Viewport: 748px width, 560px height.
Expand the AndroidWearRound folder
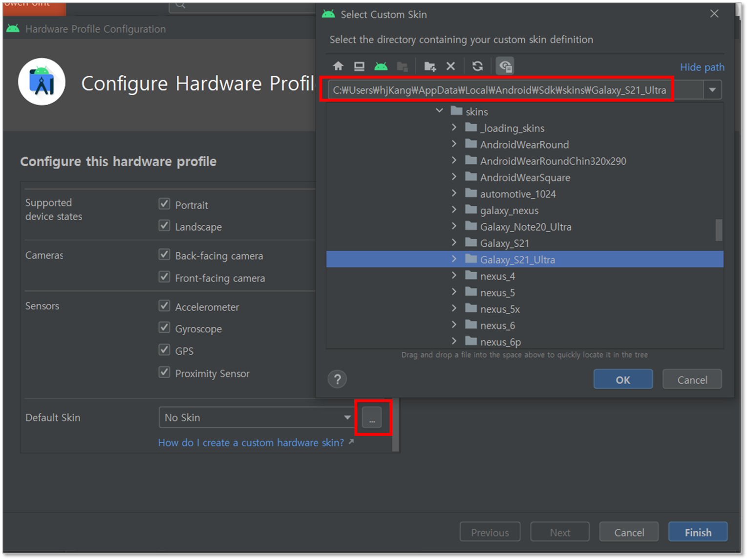[454, 144]
